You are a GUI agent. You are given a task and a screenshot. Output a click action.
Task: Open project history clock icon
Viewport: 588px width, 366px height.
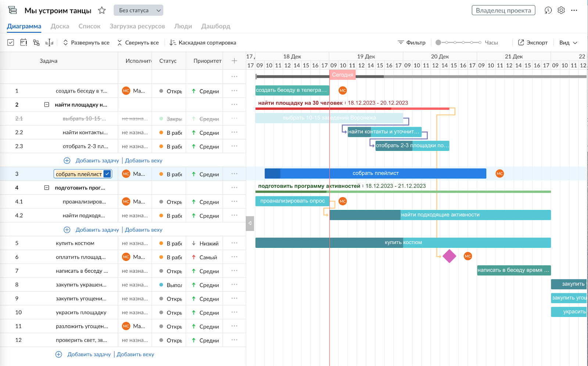coord(548,10)
